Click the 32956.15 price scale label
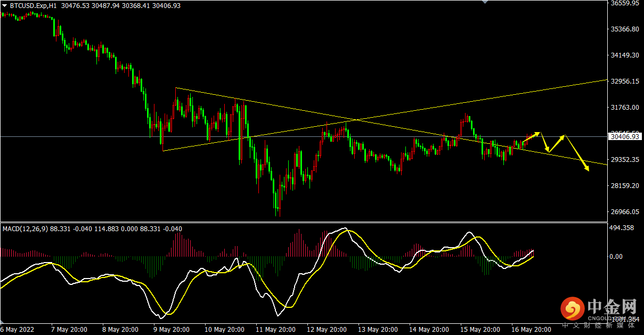The width and height of the screenshot is (644, 335). 624,81
